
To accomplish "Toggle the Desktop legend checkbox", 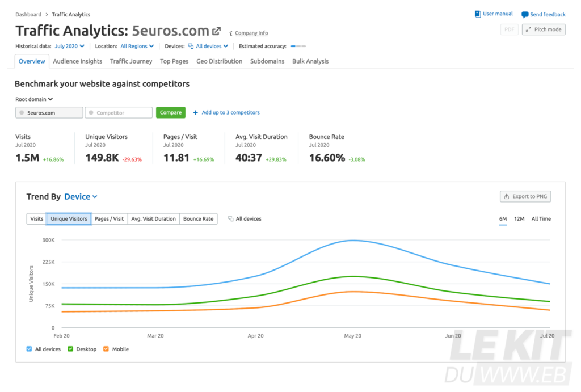I will tap(70, 349).
